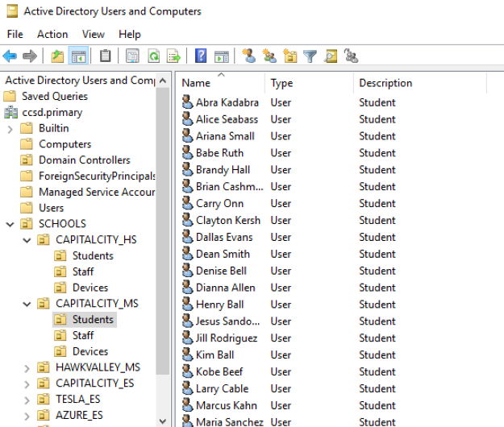Expand the TESLA_ES node
The width and height of the screenshot is (504, 427).
pyautogui.click(x=27, y=400)
